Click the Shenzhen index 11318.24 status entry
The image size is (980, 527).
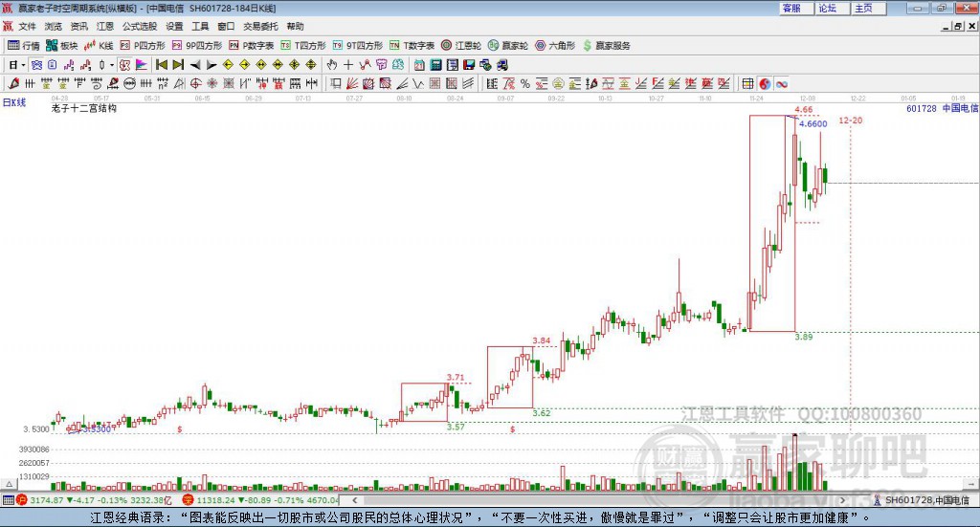coord(260,500)
